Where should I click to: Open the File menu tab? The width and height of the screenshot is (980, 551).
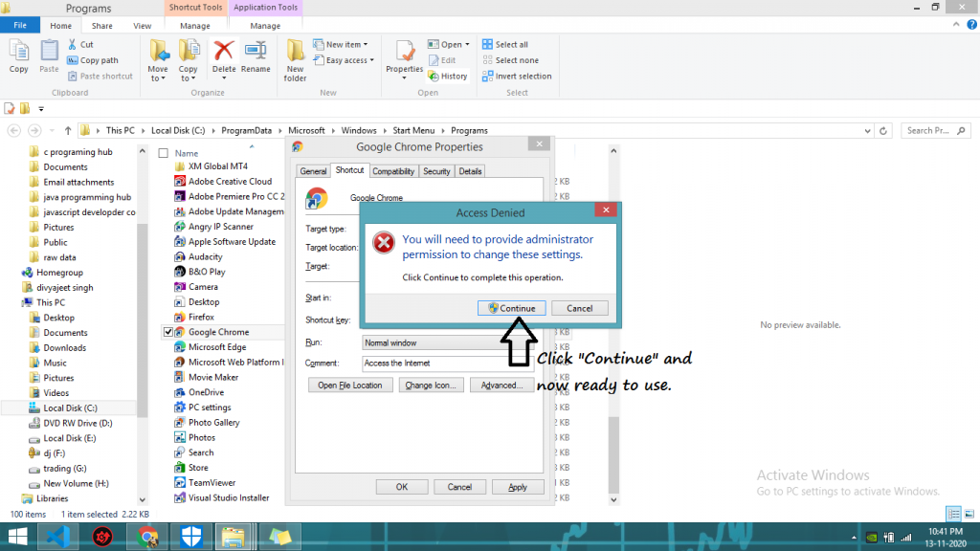(x=20, y=25)
